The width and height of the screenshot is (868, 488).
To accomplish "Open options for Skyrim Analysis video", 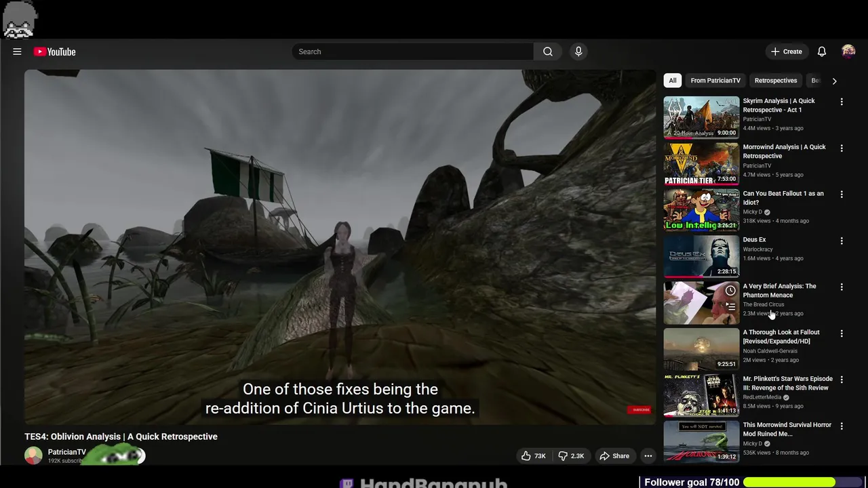I will pyautogui.click(x=842, y=102).
